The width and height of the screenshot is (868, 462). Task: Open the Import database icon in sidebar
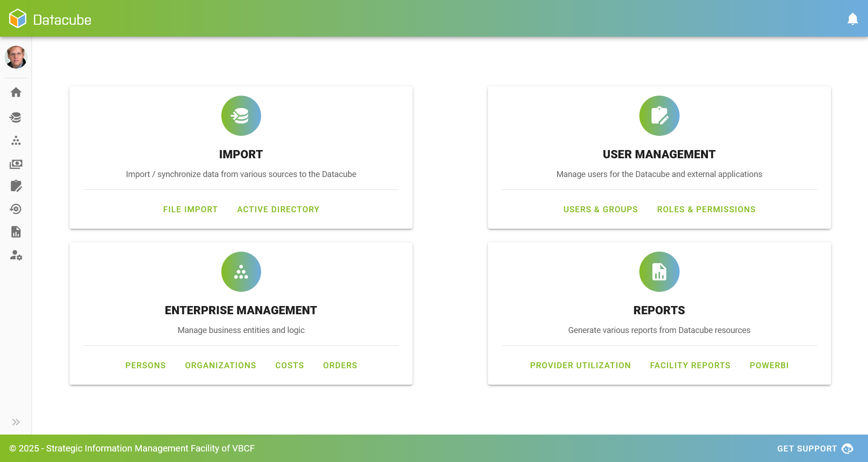click(16, 118)
